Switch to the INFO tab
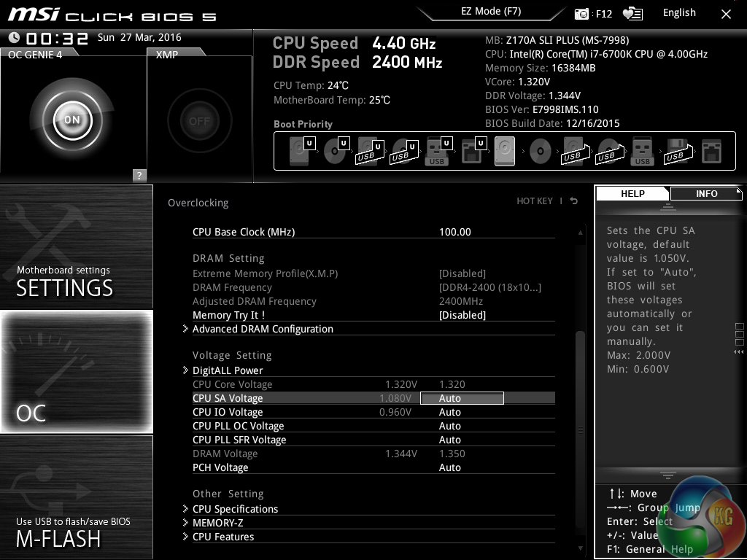Image resolution: width=747 pixels, height=560 pixels. (x=705, y=194)
